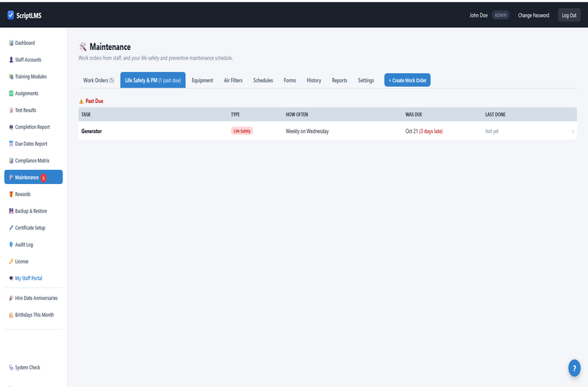Viewport: 588px width, 387px height.
Task: Click the Create Work Order button
Action: coord(407,80)
